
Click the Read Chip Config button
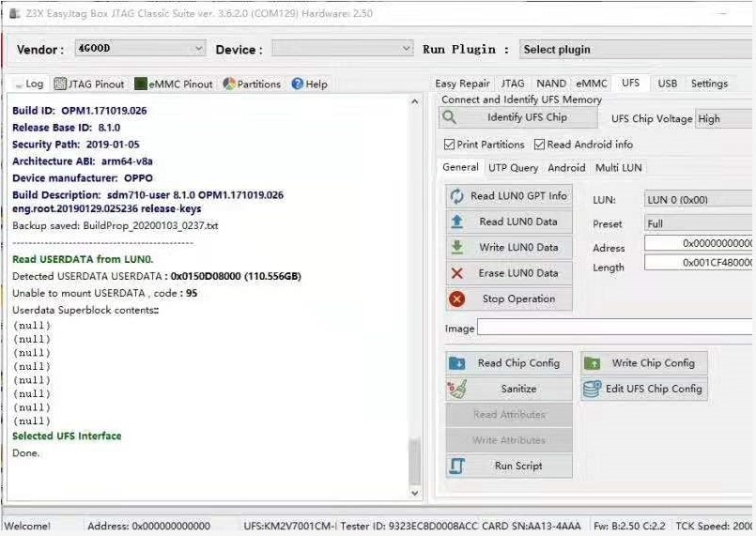coord(509,363)
